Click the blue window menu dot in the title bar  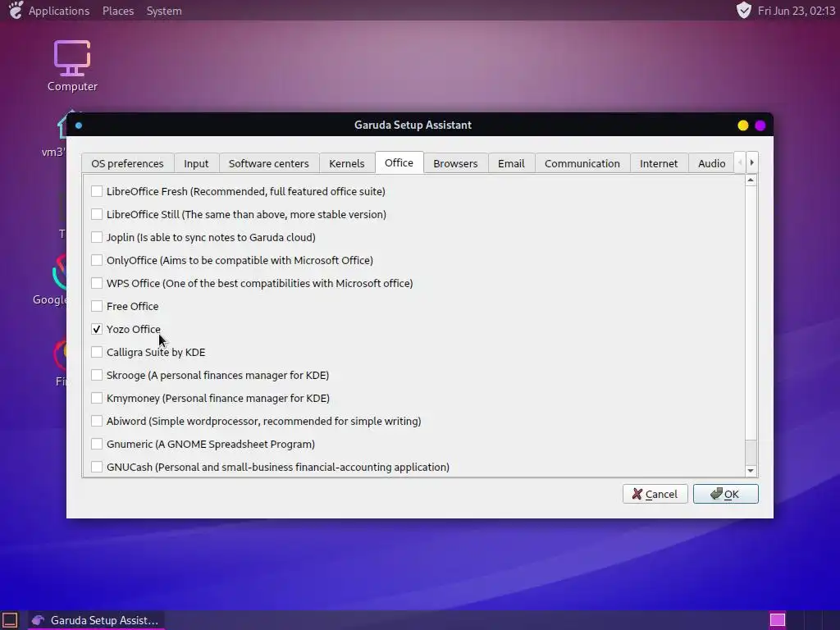[x=79, y=126]
